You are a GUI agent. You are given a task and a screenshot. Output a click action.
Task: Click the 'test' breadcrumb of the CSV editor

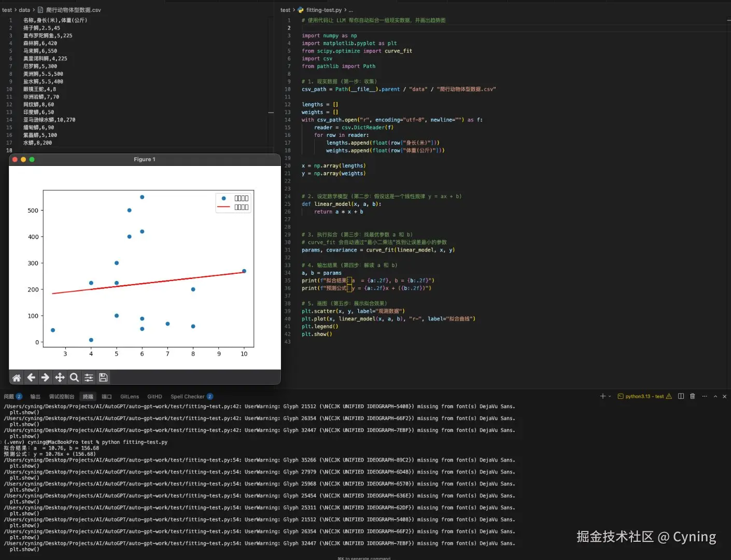(7, 10)
